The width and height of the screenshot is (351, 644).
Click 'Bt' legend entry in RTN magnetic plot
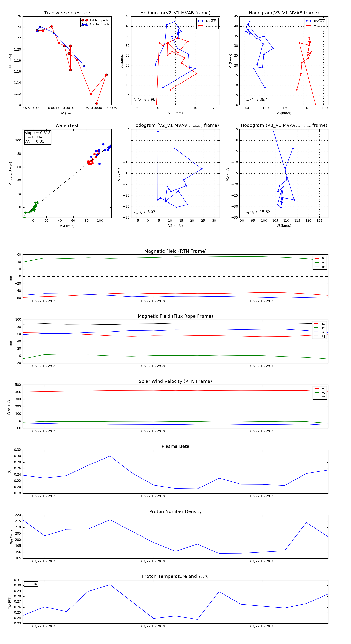(x=320, y=262)
